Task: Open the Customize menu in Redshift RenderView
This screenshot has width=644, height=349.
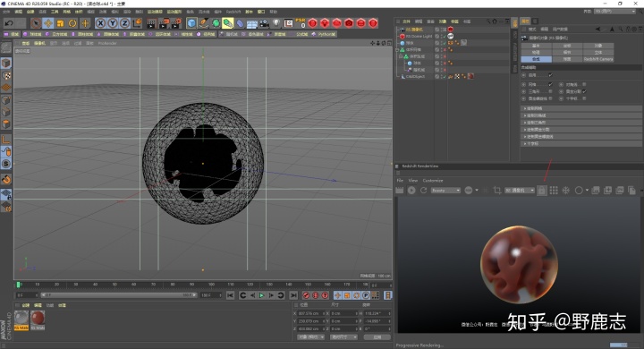Action: point(433,181)
